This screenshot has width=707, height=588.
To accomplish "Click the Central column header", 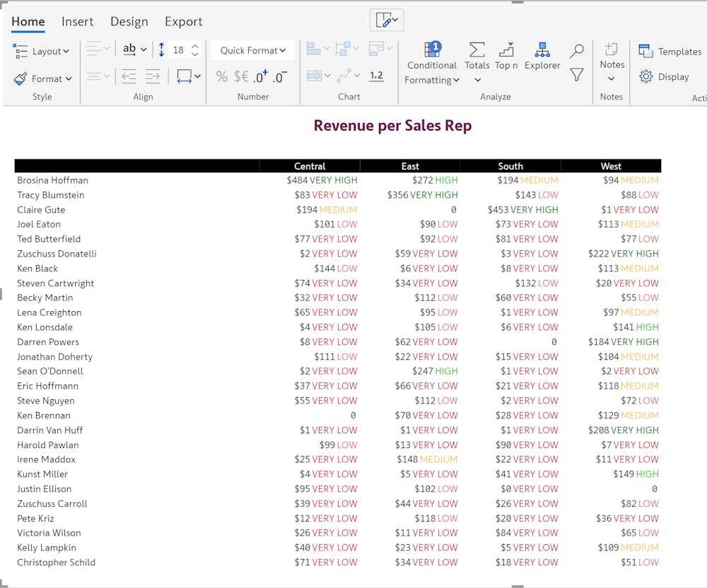I will [x=310, y=166].
